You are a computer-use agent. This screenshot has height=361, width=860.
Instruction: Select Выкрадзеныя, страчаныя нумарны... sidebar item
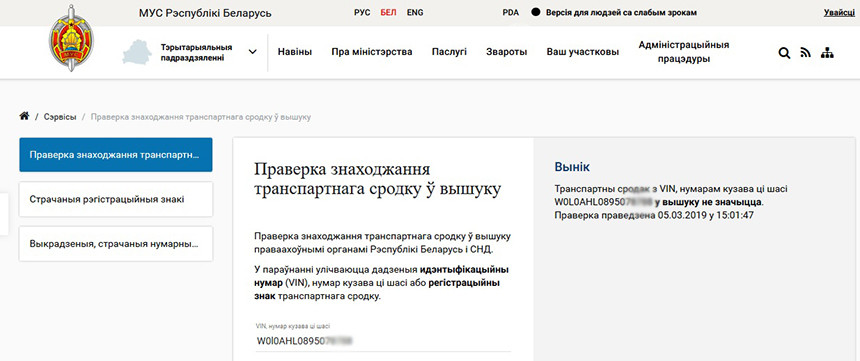[x=116, y=244]
